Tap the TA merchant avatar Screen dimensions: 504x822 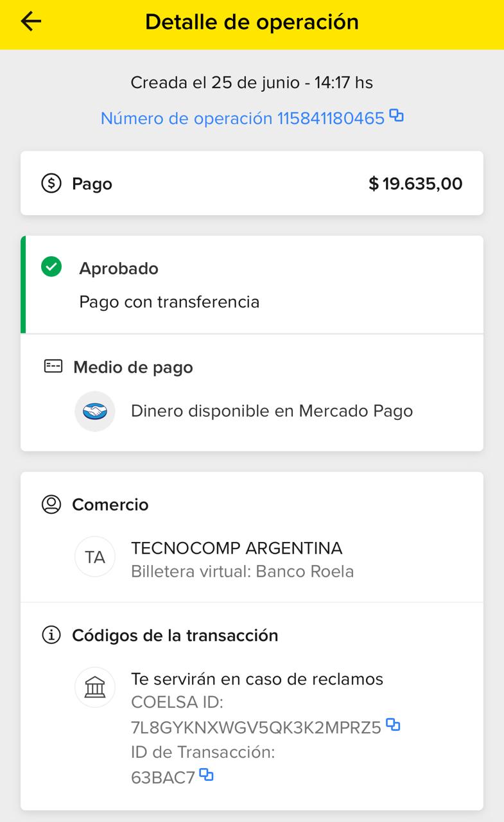point(95,557)
